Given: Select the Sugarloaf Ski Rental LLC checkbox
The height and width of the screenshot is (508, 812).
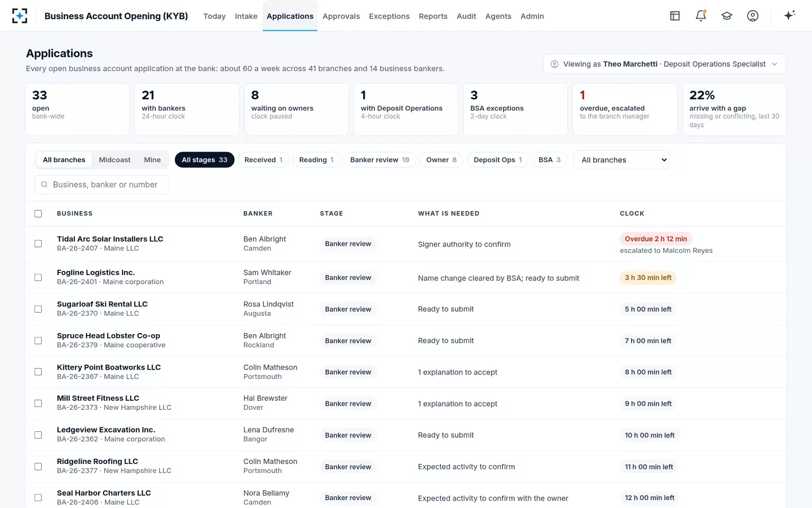Looking at the screenshot, I should (38, 309).
